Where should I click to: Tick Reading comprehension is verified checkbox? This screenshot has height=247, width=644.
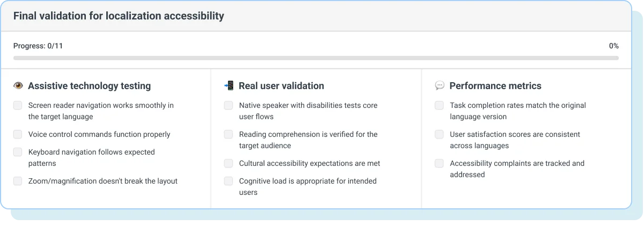tap(229, 134)
